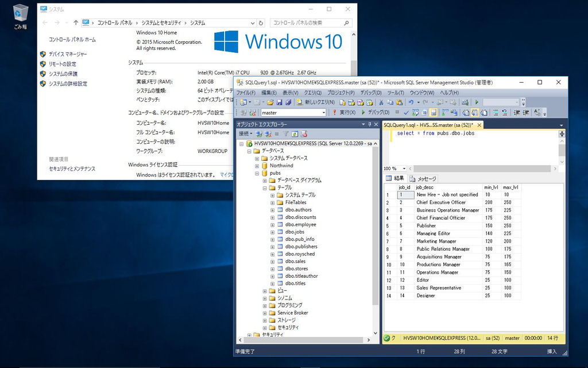This screenshot has height=368, width=588.
Task: Click the Open File folder icon in SSMS toolbar
Action: point(270,102)
